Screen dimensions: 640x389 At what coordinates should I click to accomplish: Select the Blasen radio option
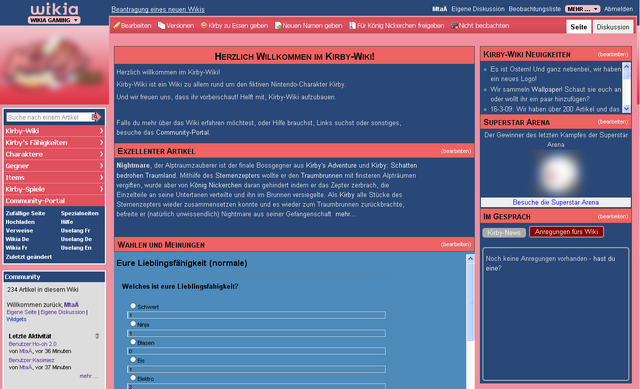133,342
